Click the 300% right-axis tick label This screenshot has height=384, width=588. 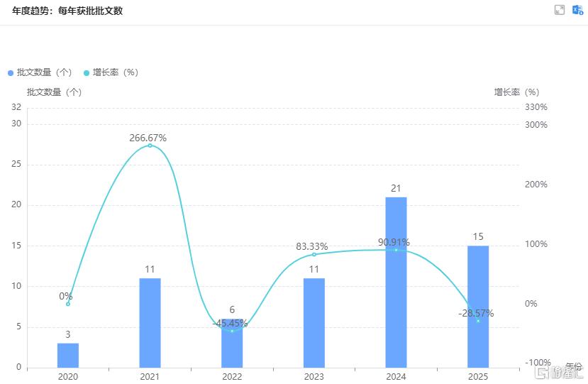536,125
